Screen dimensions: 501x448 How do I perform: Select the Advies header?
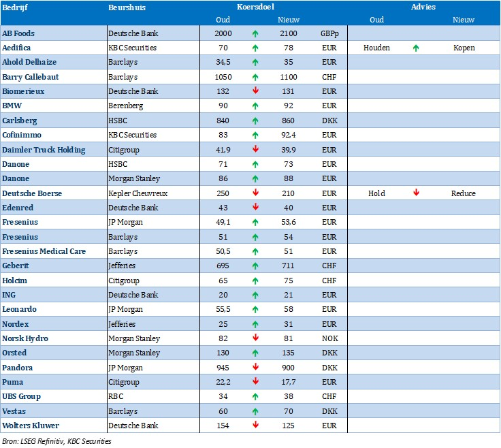[x=423, y=7]
